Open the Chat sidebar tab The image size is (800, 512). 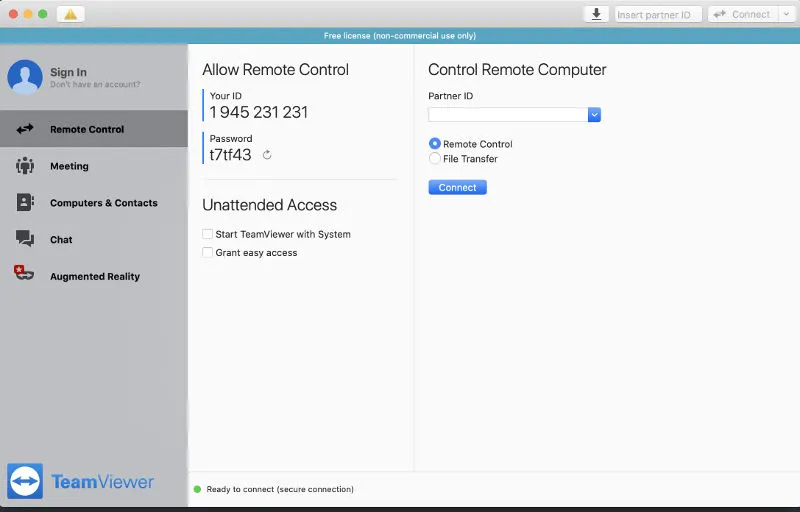pyautogui.click(x=94, y=239)
